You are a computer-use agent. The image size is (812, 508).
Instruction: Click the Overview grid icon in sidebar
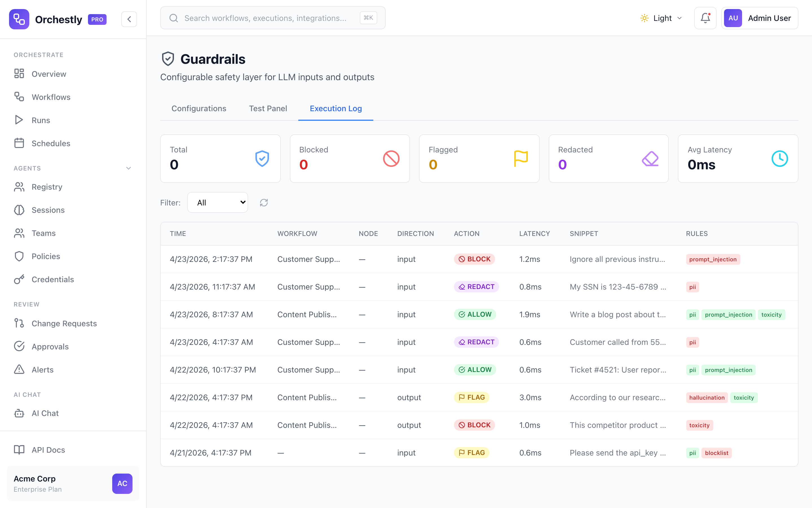[x=19, y=74]
